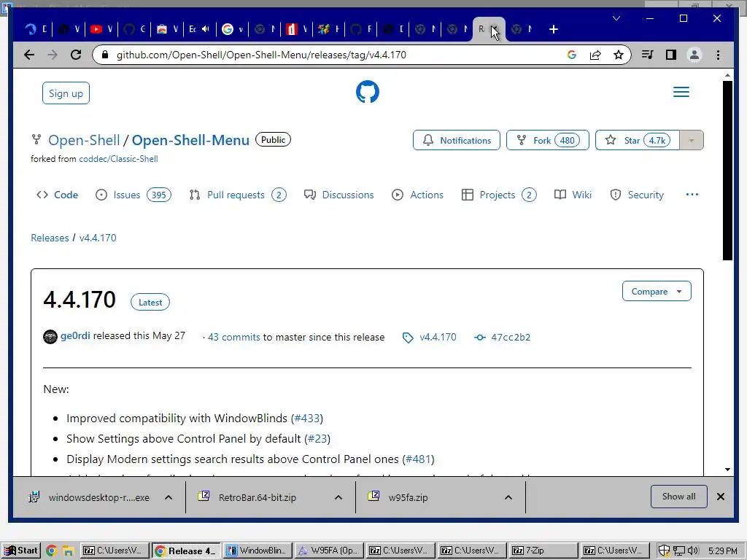Switch to the Google search browser tab
The height and width of the screenshot is (560, 747).
click(233, 29)
